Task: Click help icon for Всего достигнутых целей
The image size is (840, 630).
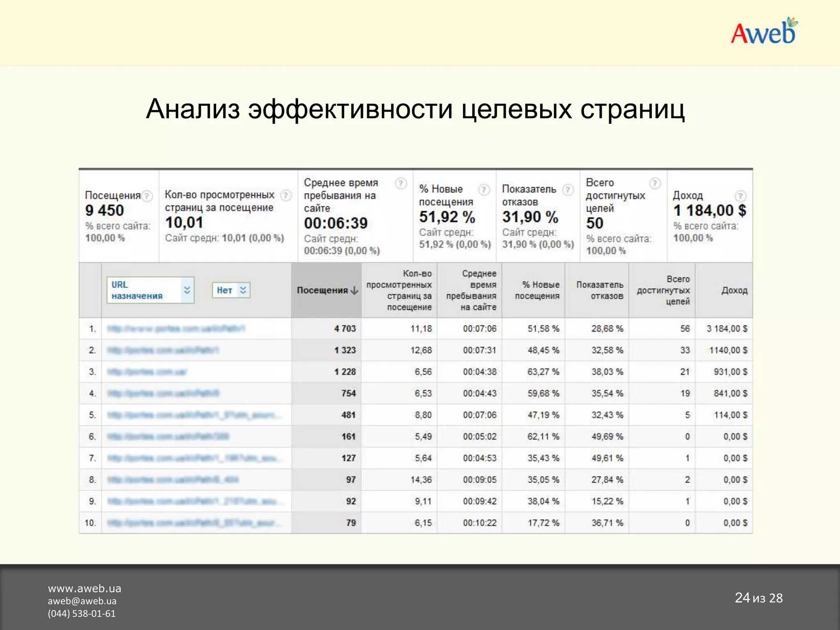Action: (x=655, y=183)
